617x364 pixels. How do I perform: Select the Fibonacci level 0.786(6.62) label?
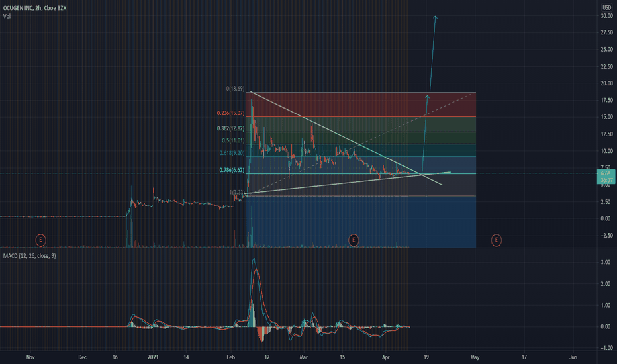232,170
